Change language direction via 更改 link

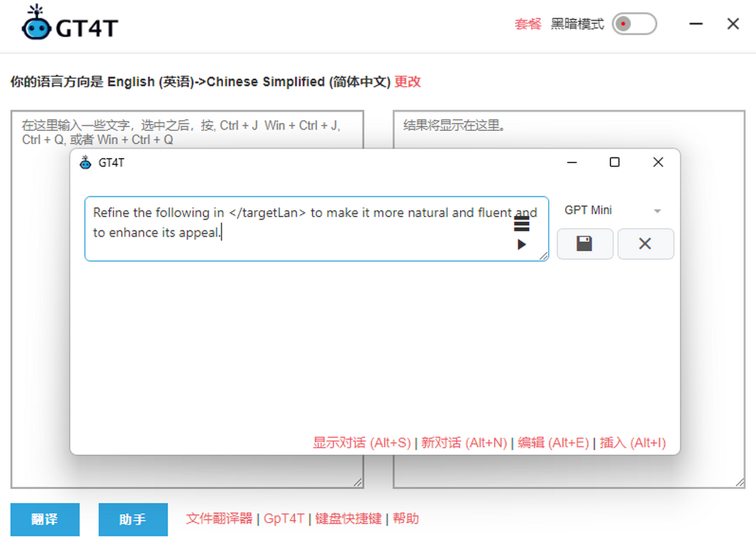pos(408,81)
